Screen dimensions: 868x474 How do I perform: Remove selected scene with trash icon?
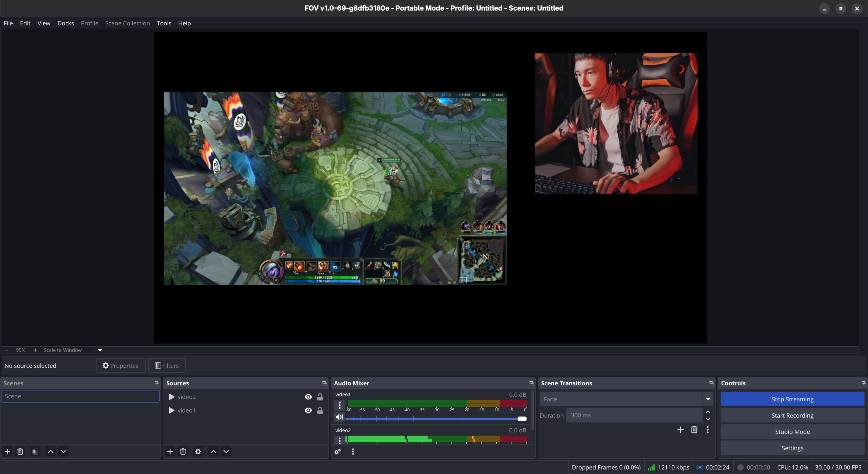tap(20, 451)
